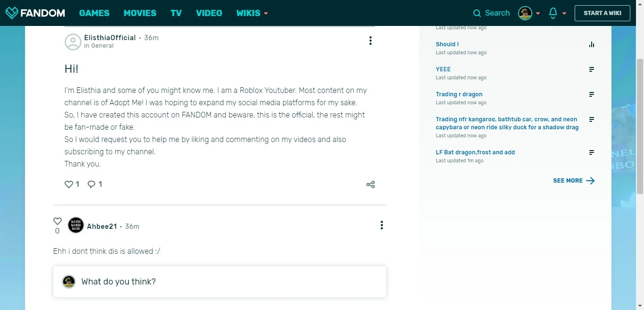644x310 pixels.
Task: Go to the MOVIES section
Action: pos(140,13)
